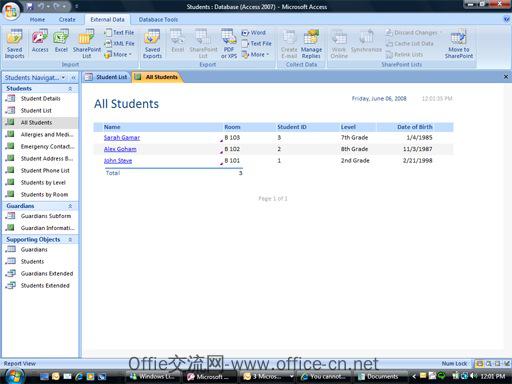The height and width of the screenshot is (384, 512).
Task: Click SharePoint List import icon
Action: click(87, 44)
